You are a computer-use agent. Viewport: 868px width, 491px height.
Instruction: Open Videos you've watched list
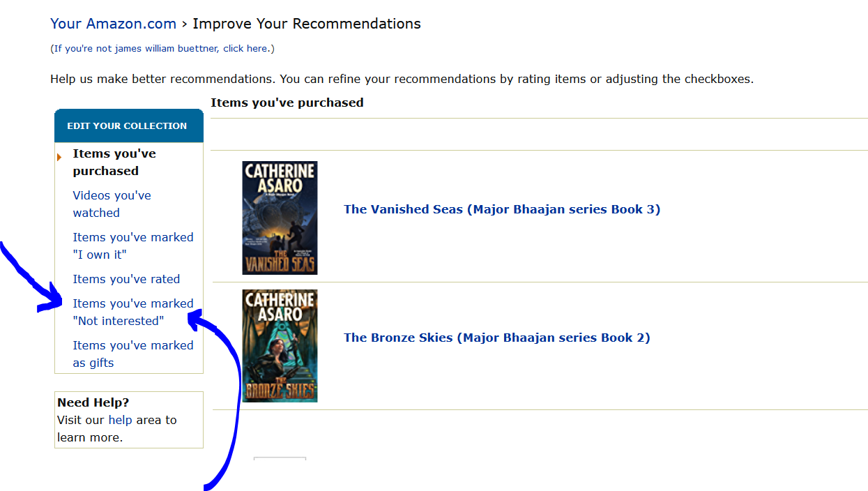[x=112, y=204]
